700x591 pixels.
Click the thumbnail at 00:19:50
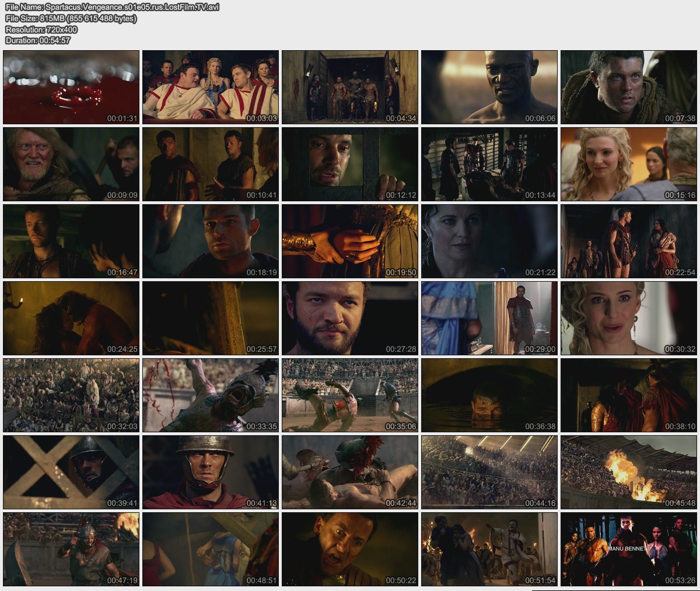pos(350,241)
